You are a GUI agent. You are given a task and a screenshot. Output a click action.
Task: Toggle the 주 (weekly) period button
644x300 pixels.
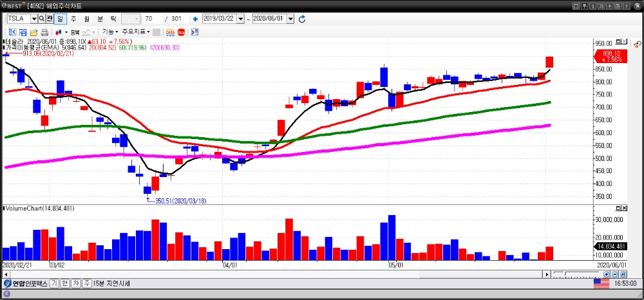tap(73, 19)
